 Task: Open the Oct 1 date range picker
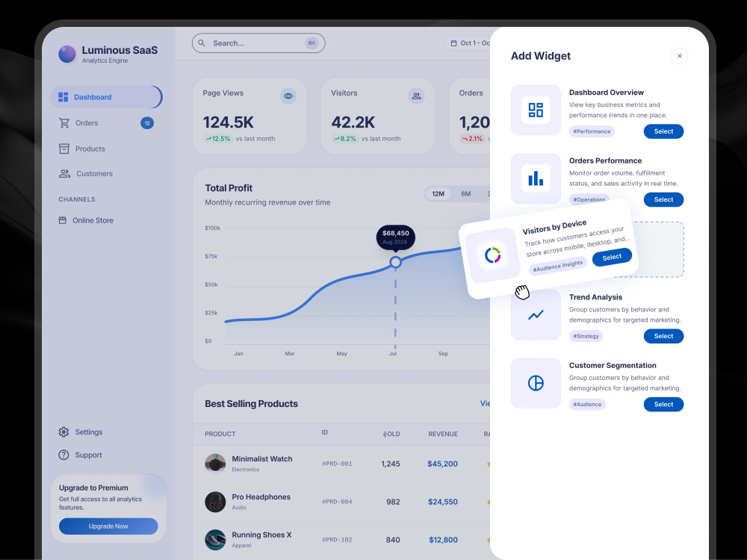click(x=469, y=43)
